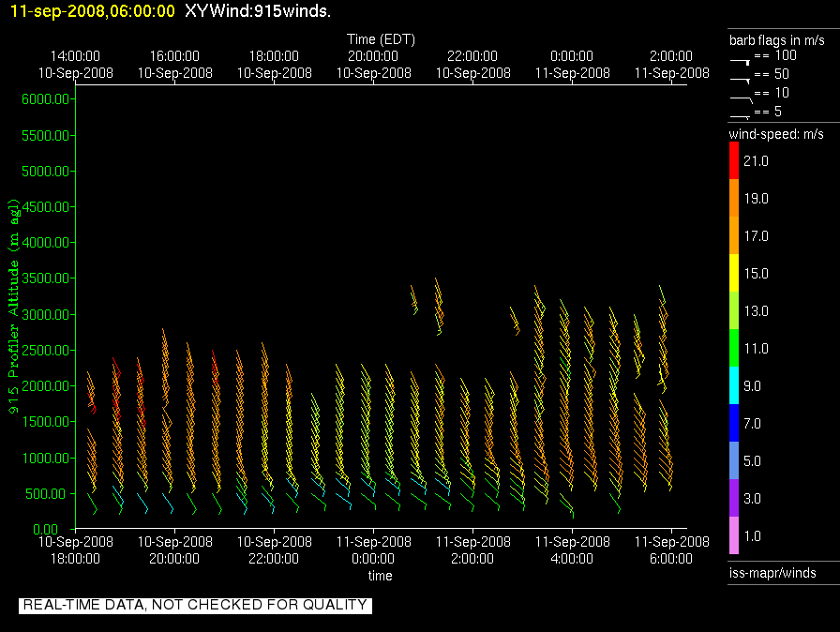Click the 3000.00 altitude axis tick label
The height and width of the screenshot is (632, 840).
(x=43, y=314)
